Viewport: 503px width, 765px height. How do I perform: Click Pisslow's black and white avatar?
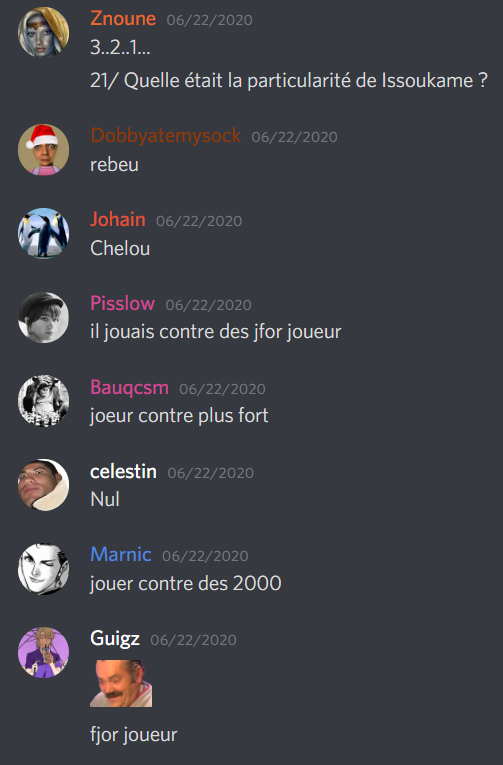coord(43,317)
